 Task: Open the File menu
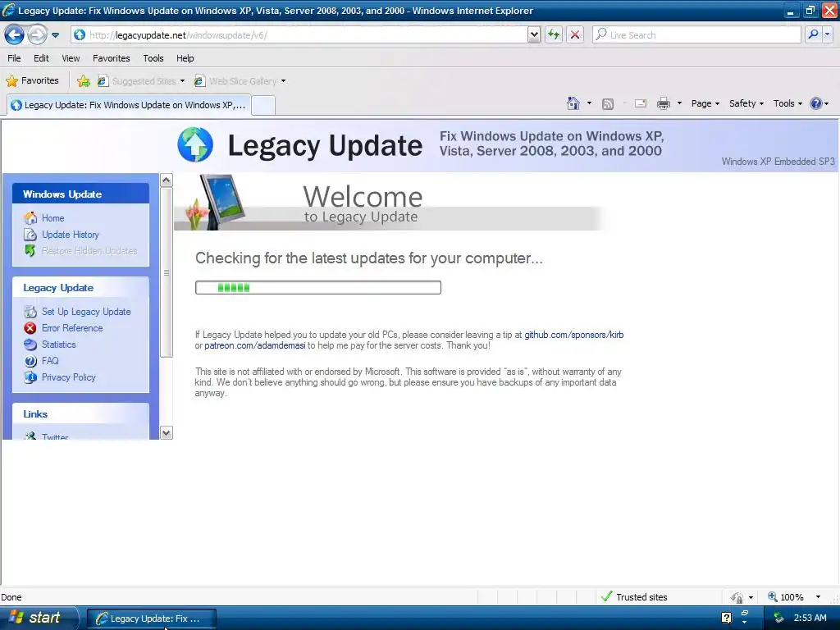pos(15,58)
